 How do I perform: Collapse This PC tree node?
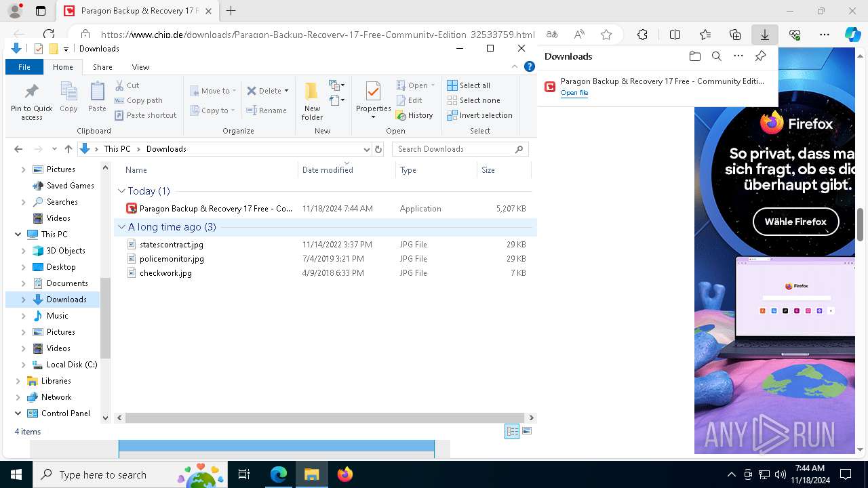18,235
